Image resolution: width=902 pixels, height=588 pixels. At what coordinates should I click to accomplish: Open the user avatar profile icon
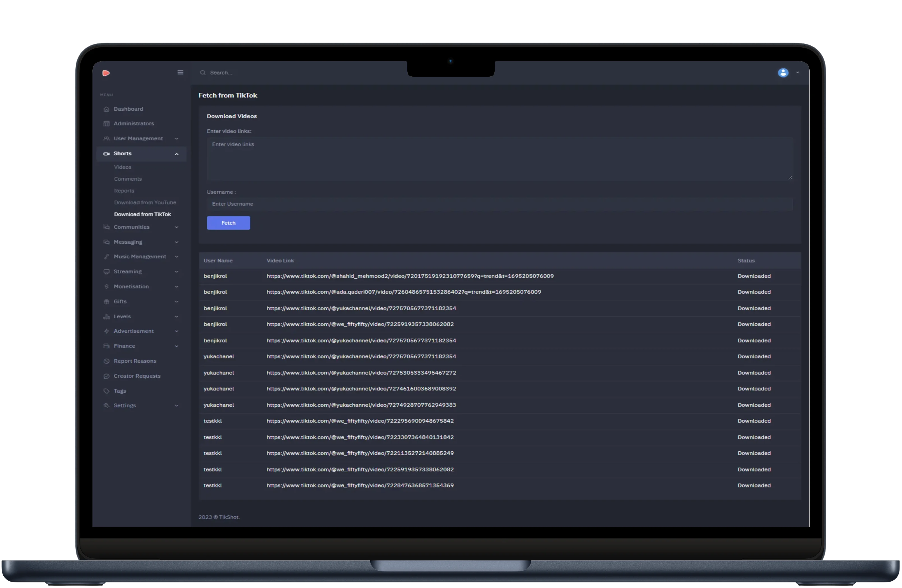[784, 72]
